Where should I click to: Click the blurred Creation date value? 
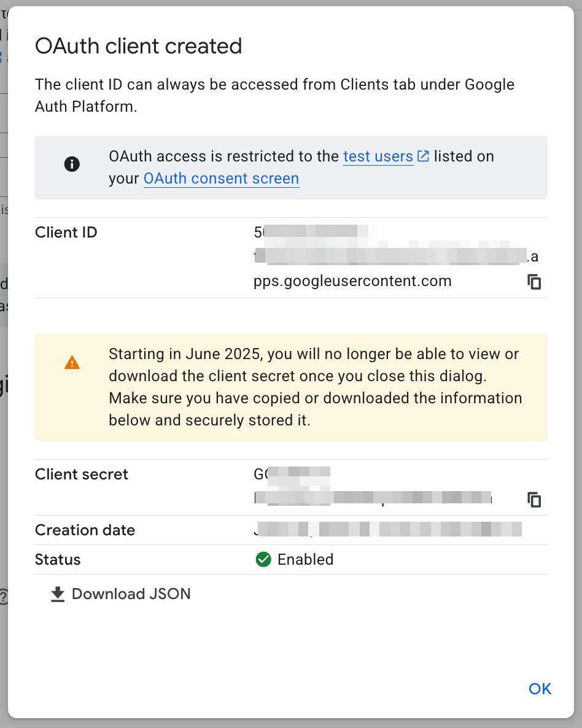tap(388, 529)
